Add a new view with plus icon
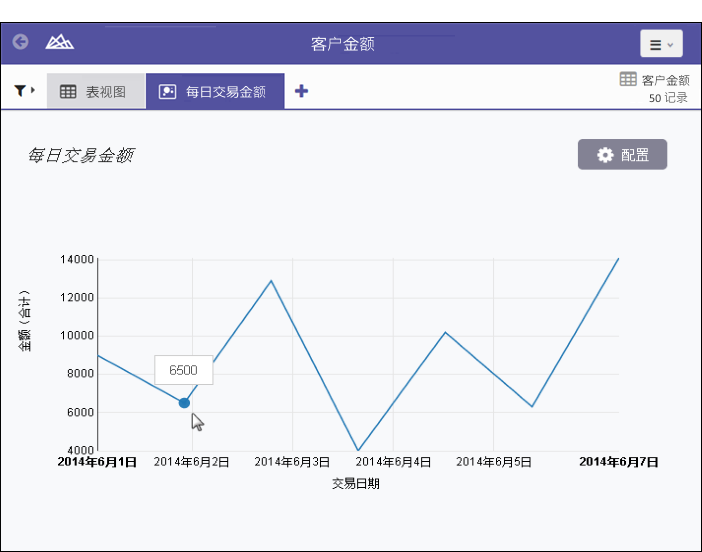702x552 pixels. pyautogui.click(x=301, y=91)
